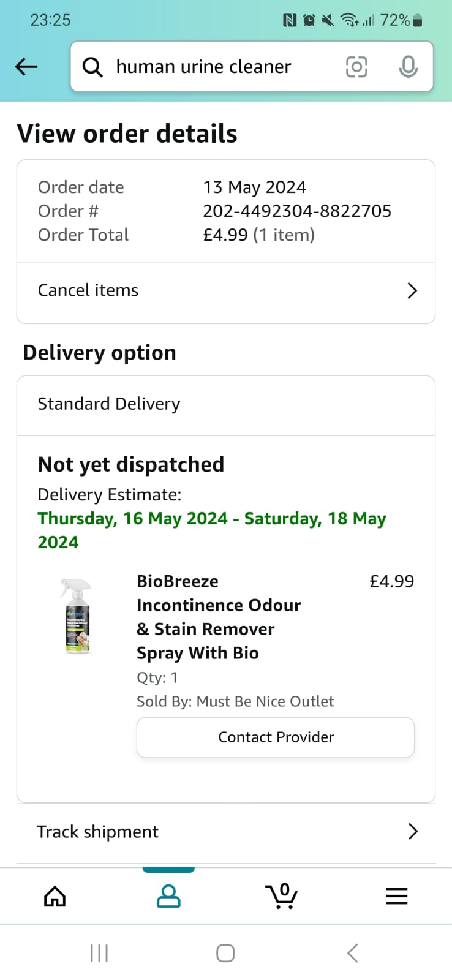Screen dimensions: 452x980
Task: Tap the Contact Provider button
Action: point(276,737)
